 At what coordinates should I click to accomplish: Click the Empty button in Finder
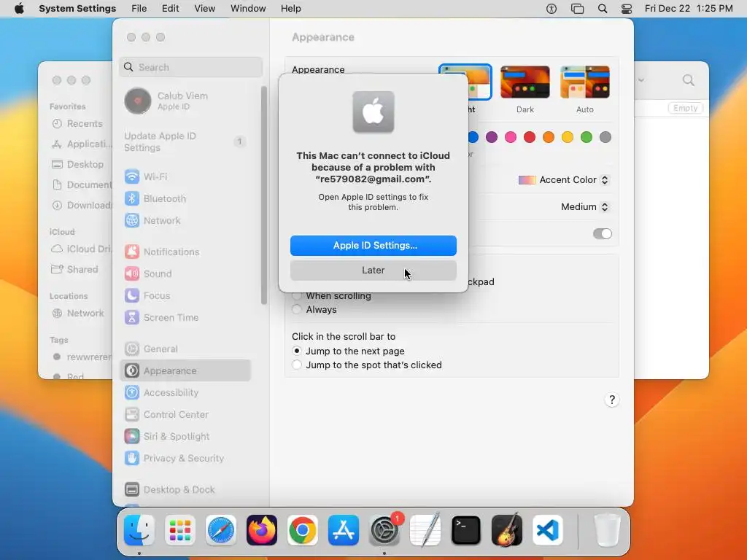coord(685,108)
